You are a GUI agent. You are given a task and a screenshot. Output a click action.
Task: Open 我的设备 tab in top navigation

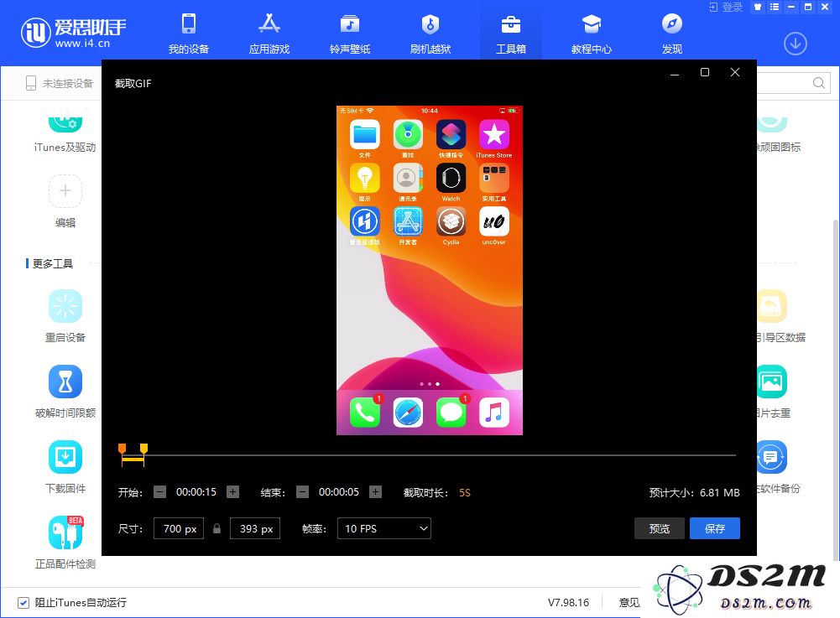click(189, 34)
